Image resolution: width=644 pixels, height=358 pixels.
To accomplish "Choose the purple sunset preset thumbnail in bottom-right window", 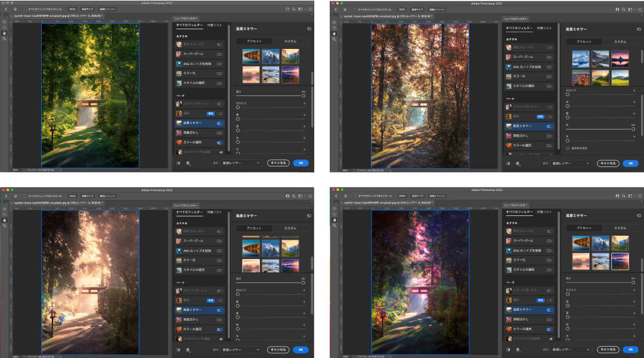I will 620,261.
